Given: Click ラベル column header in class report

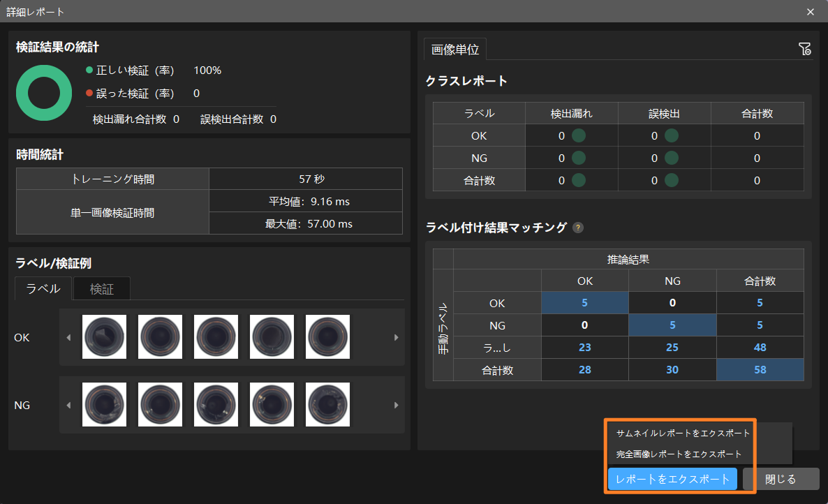Looking at the screenshot, I should (x=479, y=114).
